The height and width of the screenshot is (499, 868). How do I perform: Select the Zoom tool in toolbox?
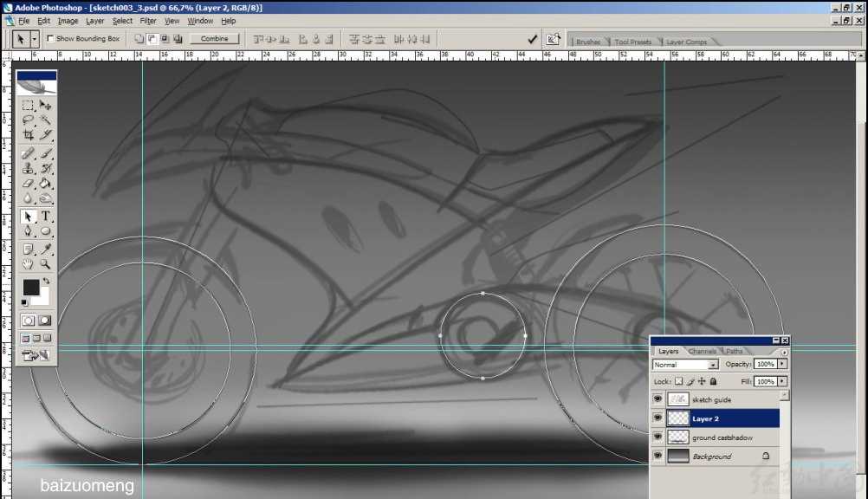click(45, 263)
